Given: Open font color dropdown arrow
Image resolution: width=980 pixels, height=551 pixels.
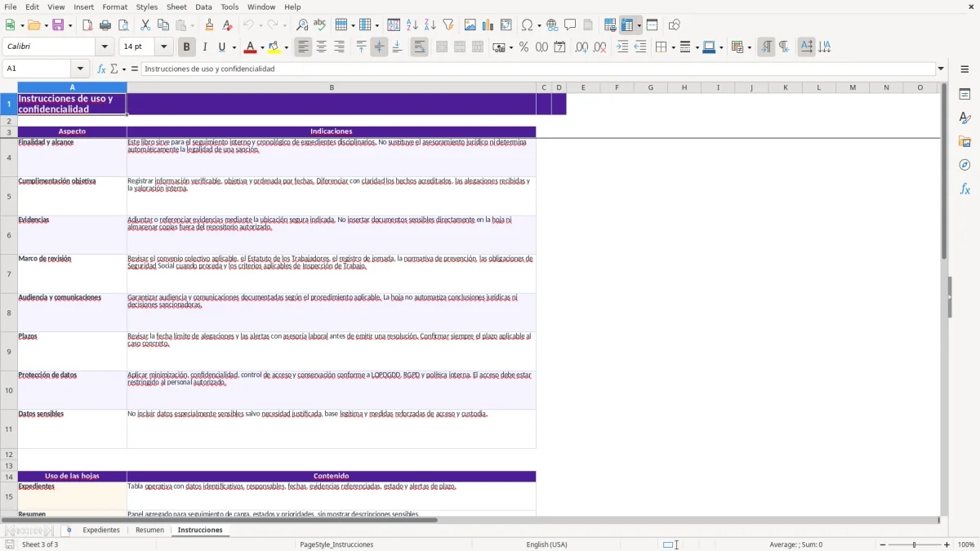Looking at the screenshot, I should click(261, 47).
